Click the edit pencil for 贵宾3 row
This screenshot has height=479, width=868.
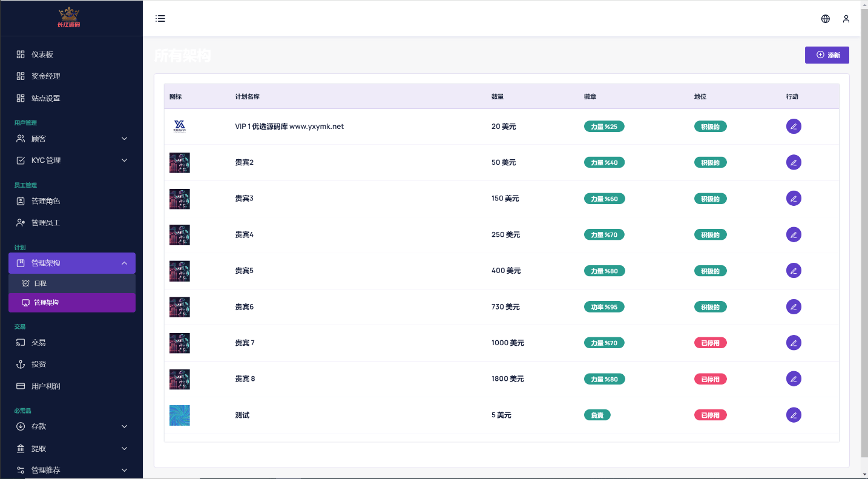794,199
